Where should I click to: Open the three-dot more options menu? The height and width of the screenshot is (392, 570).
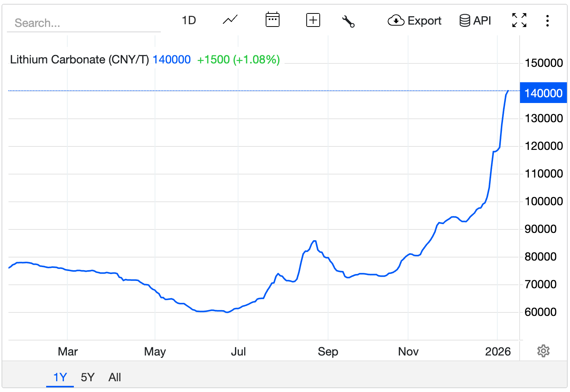(547, 21)
